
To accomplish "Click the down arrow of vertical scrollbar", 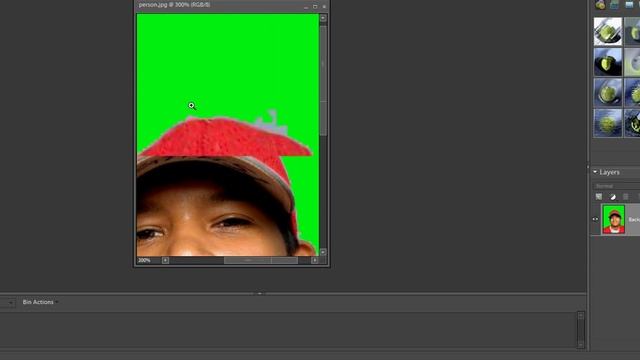I will tap(323, 252).
